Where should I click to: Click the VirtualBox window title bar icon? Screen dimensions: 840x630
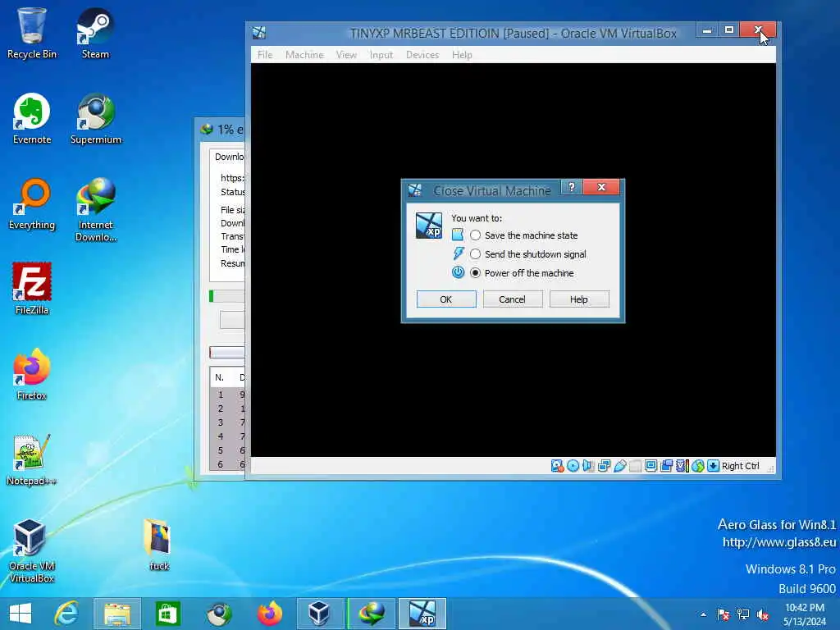pyautogui.click(x=259, y=33)
